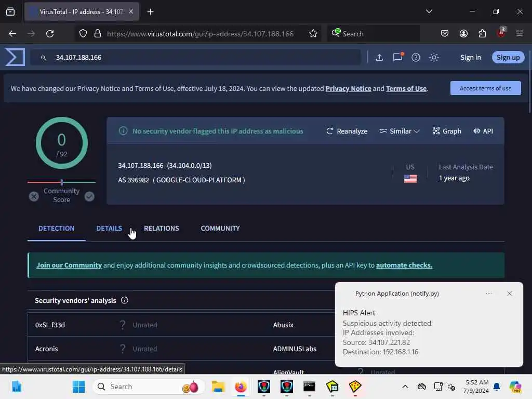
Task: Click the community score downvote X icon
Action: (x=34, y=196)
